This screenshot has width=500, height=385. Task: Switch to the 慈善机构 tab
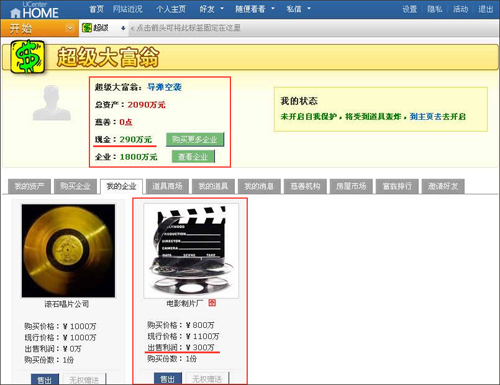point(305,186)
